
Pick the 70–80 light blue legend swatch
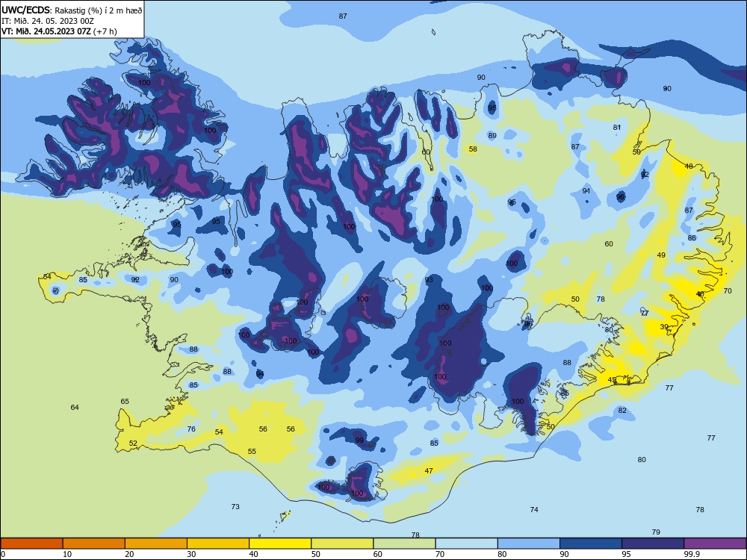point(466,544)
